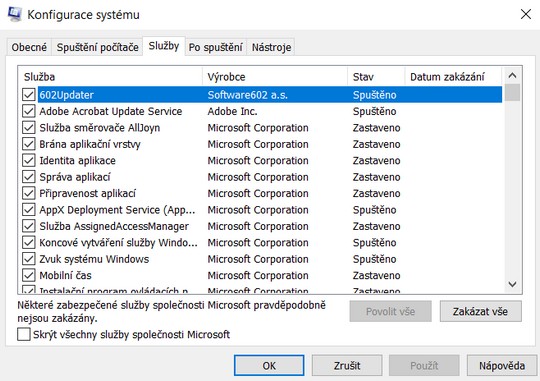
Task: Click the OK button
Action: [269, 365]
